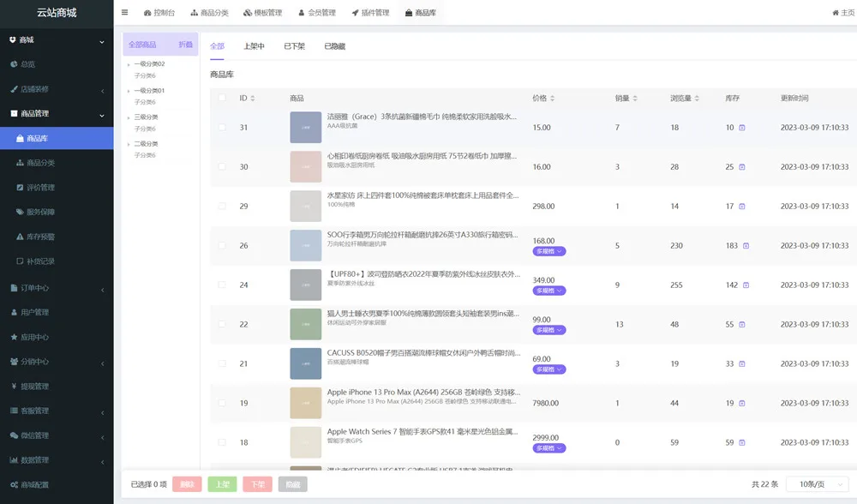Click the Apple iPhone 13 product thumbnail
This screenshot has width=857, height=504.
[305, 403]
